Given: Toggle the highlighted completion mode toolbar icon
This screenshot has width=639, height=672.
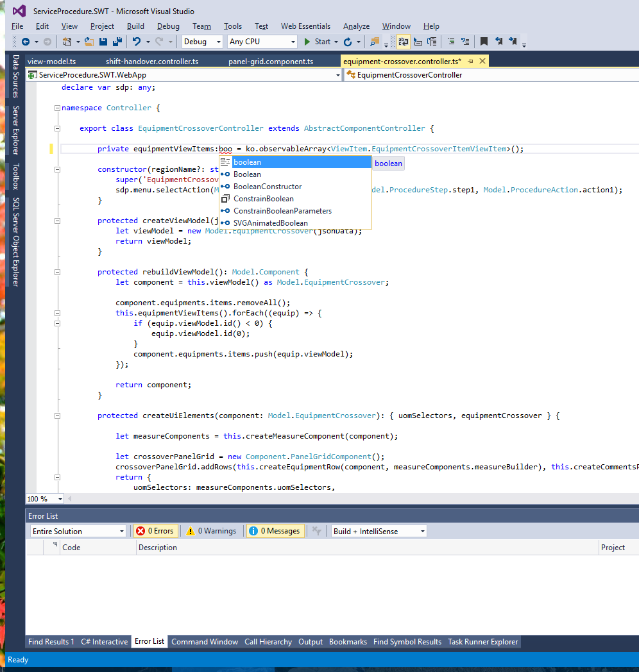Looking at the screenshot, I should 403,42.
